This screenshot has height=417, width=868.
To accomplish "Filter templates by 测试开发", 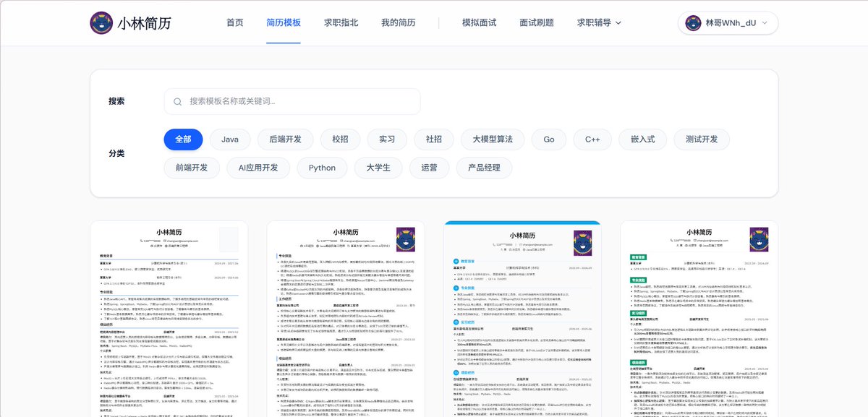I will 701,139.
